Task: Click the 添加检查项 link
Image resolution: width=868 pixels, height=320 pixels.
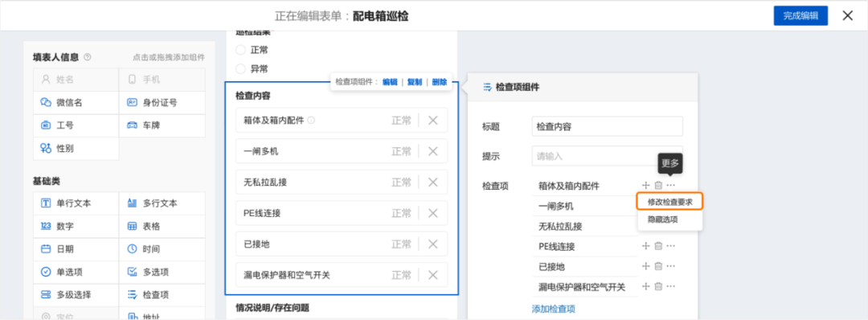Action: (553, 309)
